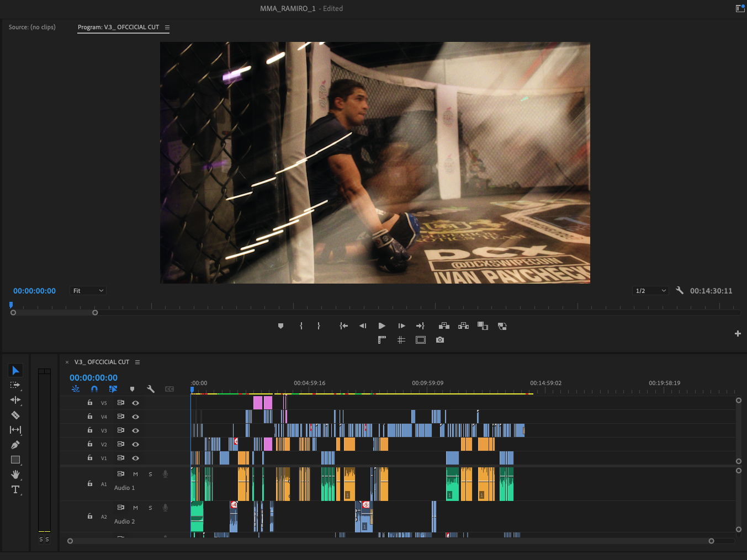The height and width of the screenshot is (560, 747).
Task: Select the Track Select Forward tool
Action: pos(15,385)
